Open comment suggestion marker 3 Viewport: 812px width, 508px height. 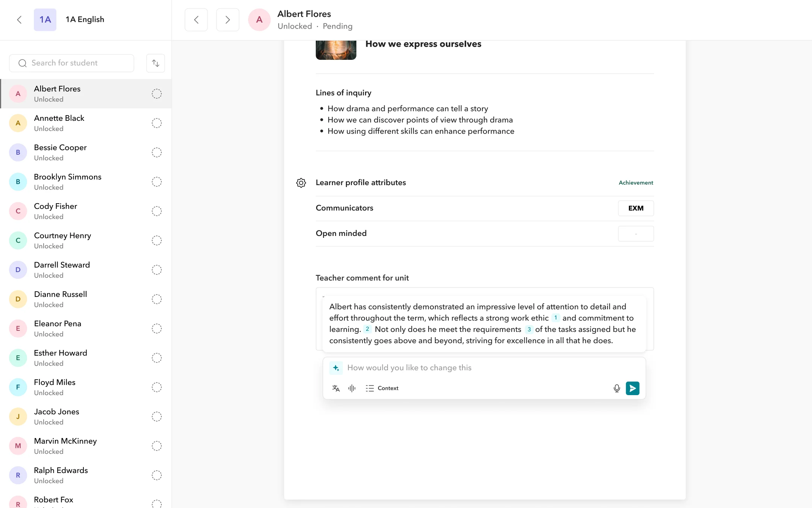[x=529, y=330]
